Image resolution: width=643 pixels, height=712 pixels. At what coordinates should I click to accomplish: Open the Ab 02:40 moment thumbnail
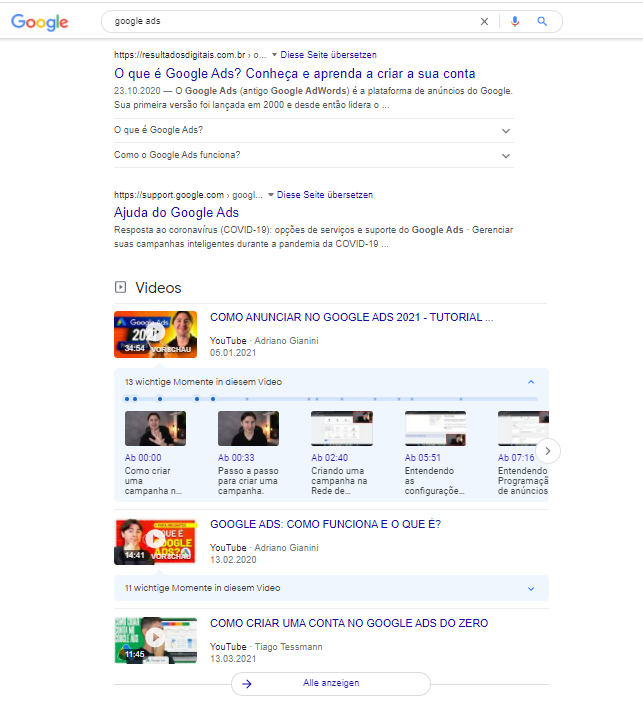(x=342, y=428)
